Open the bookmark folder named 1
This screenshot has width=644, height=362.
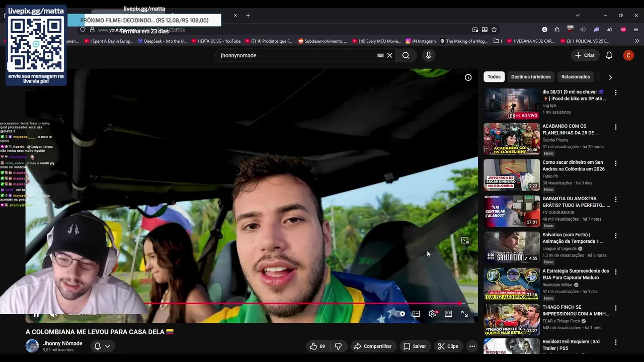(498, 41)
